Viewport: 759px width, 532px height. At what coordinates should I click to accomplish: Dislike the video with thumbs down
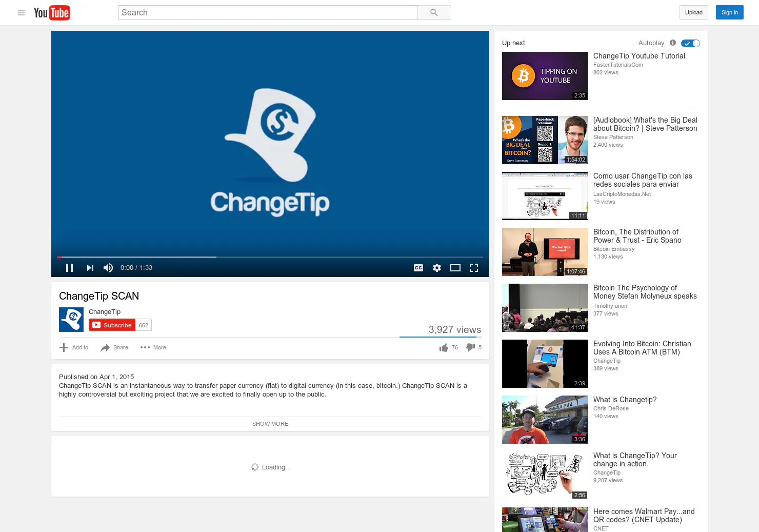coord(473,348)
